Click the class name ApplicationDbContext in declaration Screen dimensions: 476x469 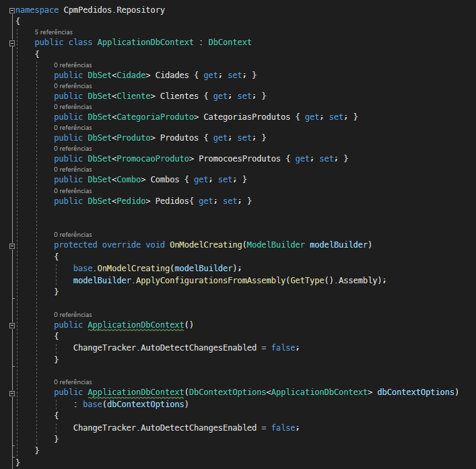tap(145, 42)
